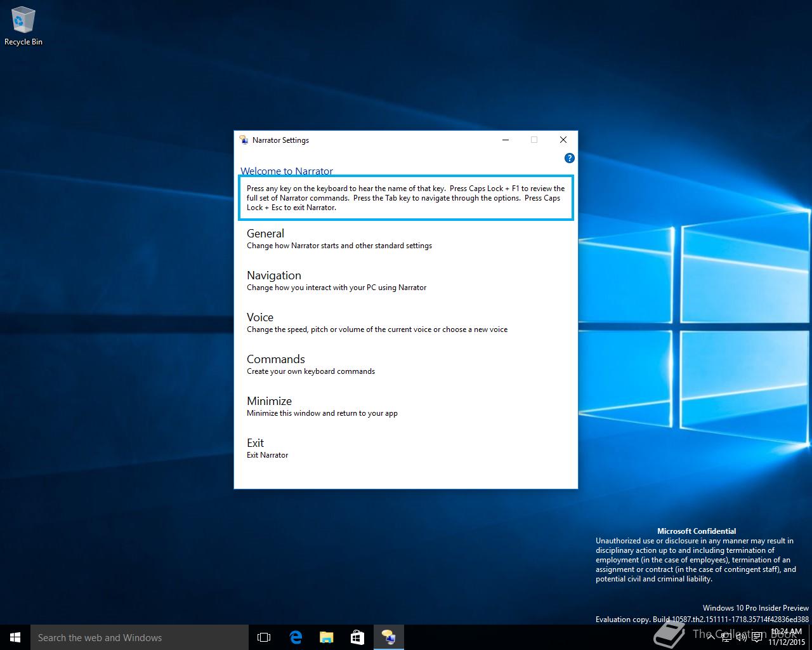Open File Explorer from taskbar
This screenshot has height=650, width=812.
327,637
